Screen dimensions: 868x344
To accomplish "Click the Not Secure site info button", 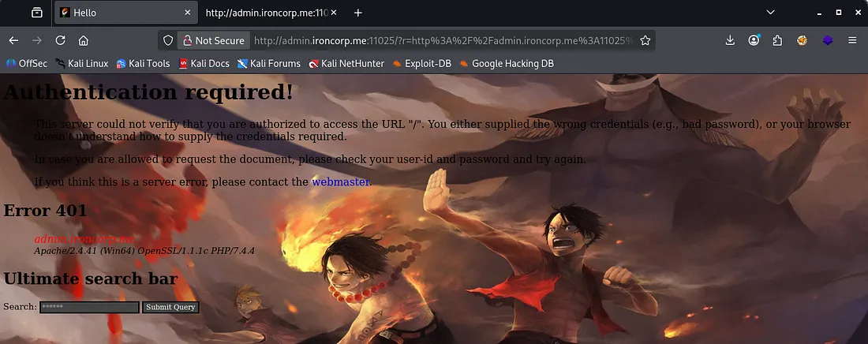I will click(x=213, y=40).
